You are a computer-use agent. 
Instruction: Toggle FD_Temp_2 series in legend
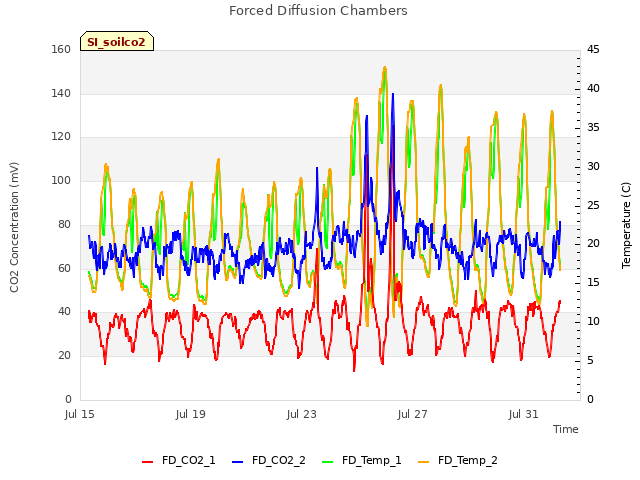(458, 460)
